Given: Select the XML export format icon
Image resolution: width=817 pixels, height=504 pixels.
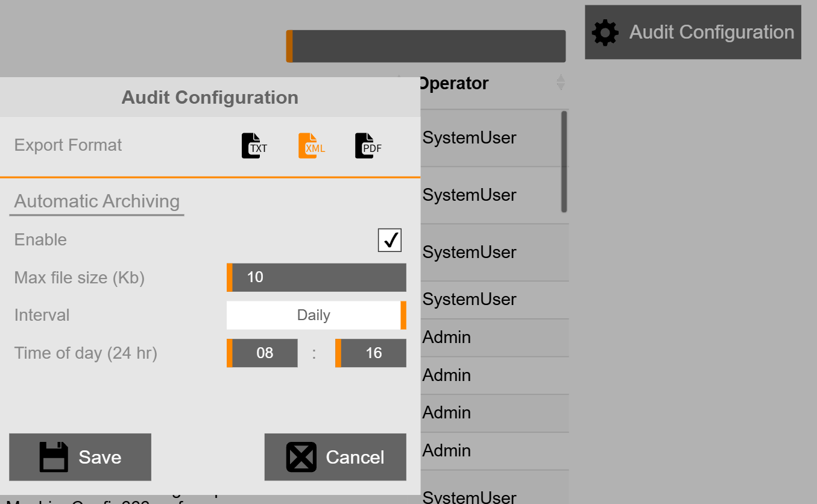Looking at the screenshot, I should pyautogui.click(x=311, y=146).
